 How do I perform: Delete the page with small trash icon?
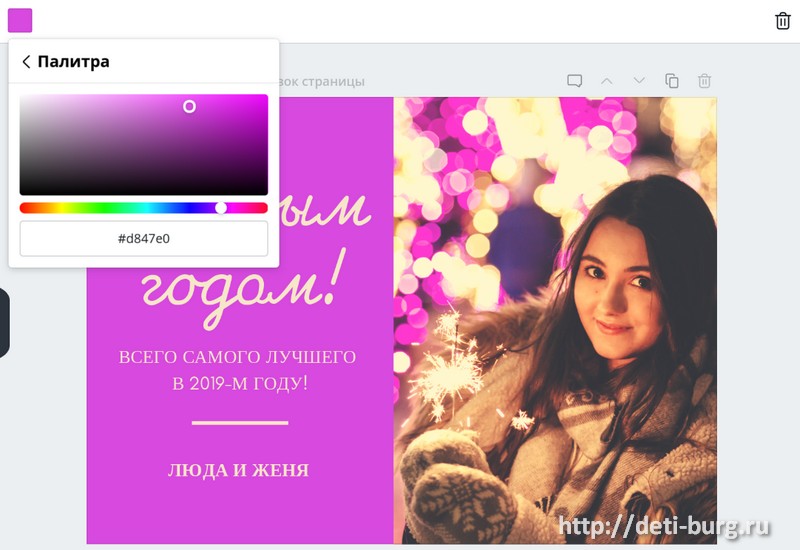pos(704,81)
